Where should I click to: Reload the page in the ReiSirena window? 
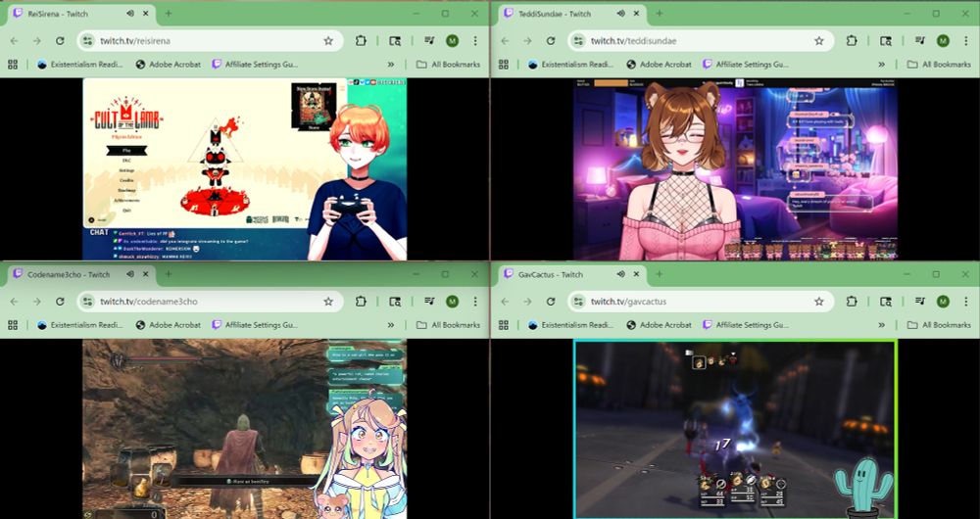pos(60,40)
